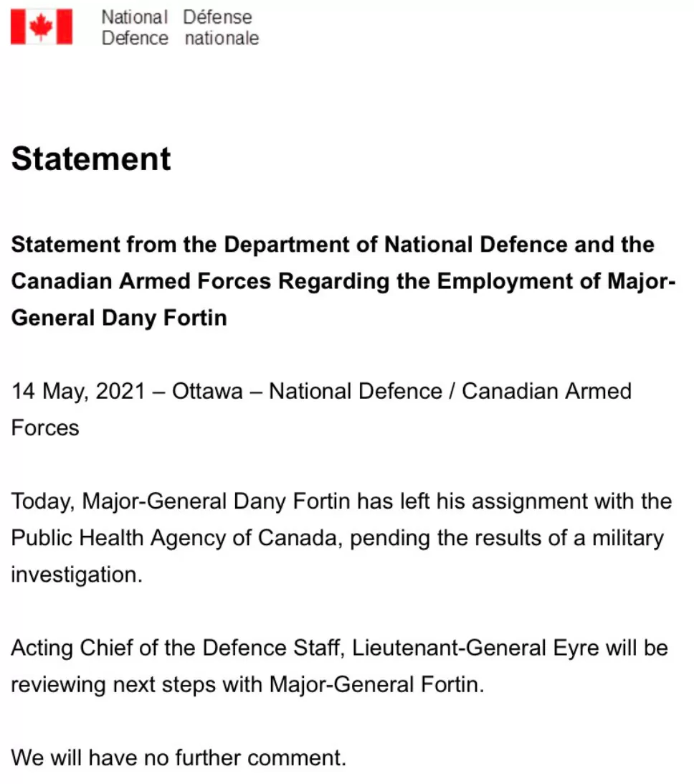Click the Statement heading
694x784 pixels.
click(x=91, y=159)
